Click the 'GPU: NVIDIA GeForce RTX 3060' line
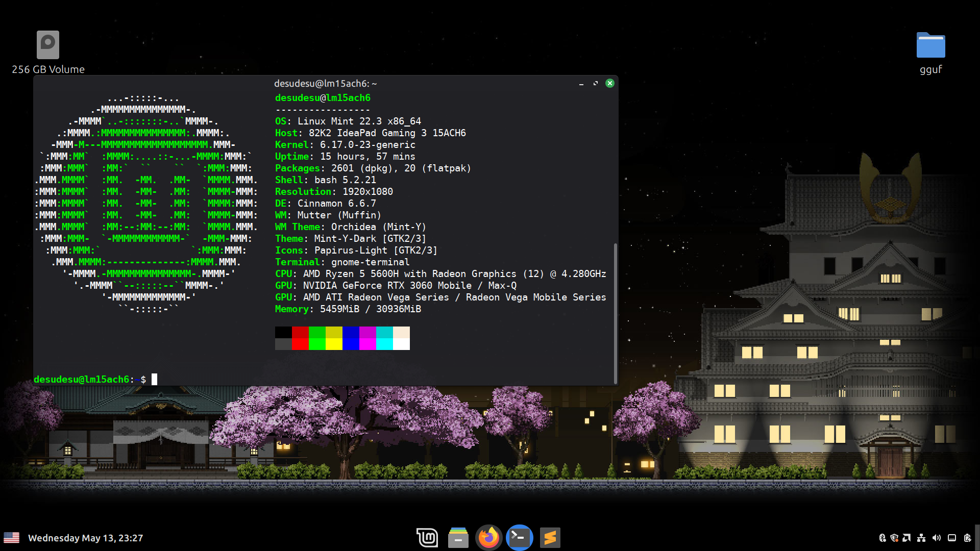 396,285
